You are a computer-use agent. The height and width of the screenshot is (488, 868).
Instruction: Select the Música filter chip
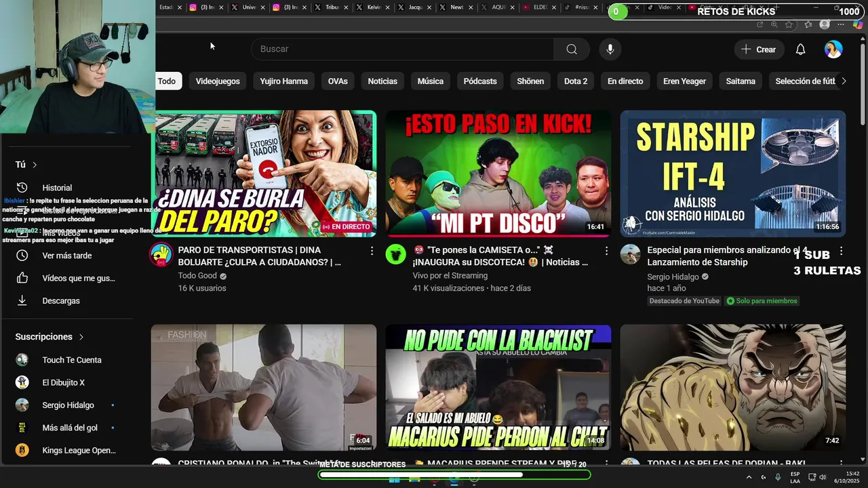click(430, 81)
